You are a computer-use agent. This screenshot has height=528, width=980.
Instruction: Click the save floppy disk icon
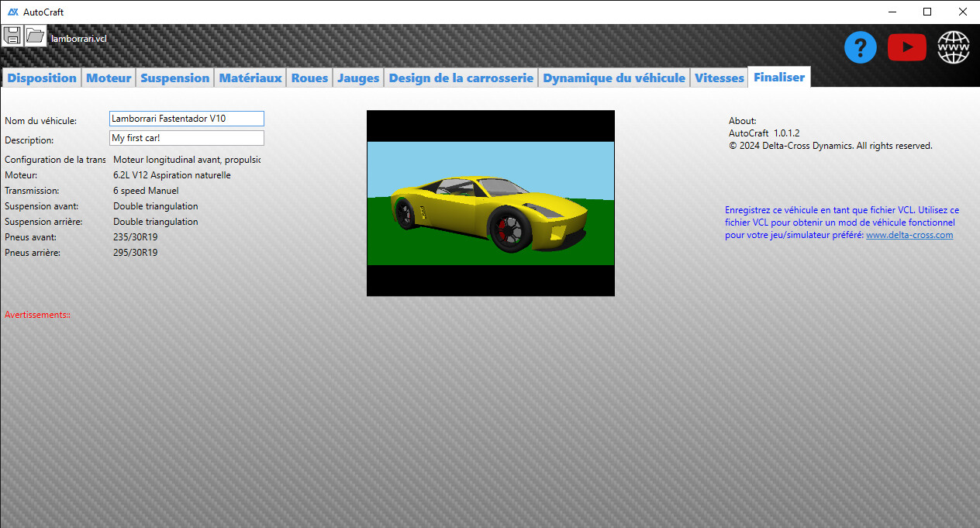pyautogui.click(x=12, y=35)
